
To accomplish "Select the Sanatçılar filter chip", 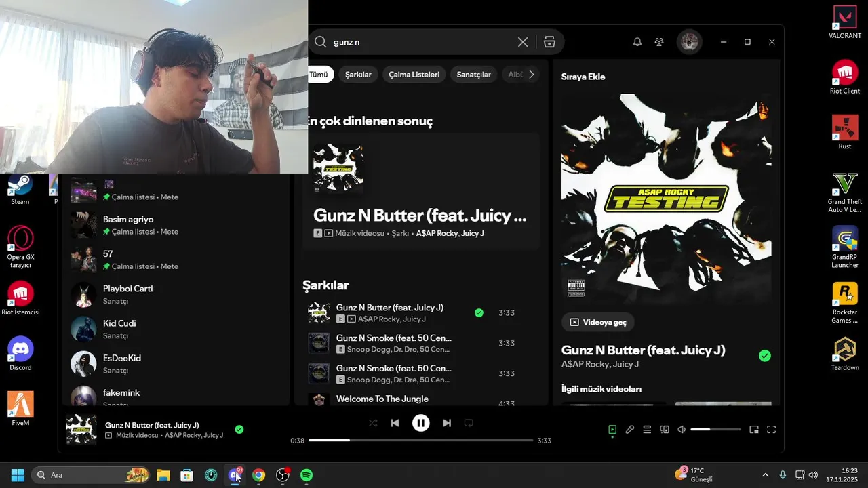I will [x=473, y=75].
